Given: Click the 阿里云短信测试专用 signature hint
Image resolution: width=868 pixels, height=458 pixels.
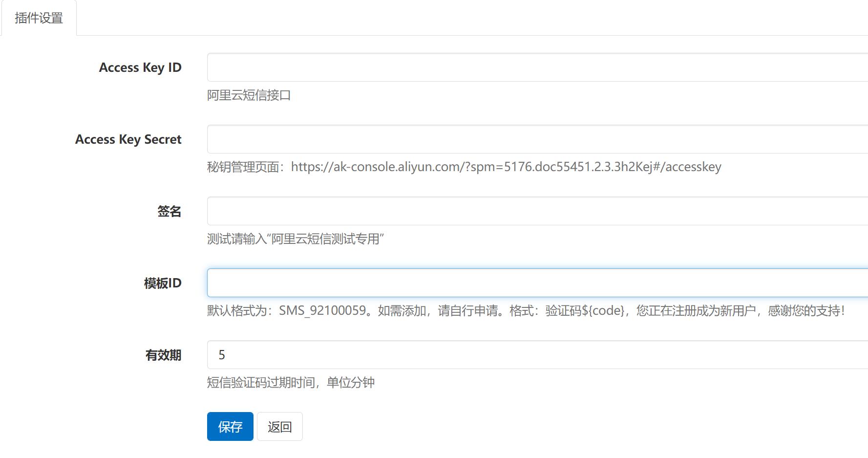Looking at the screenshot, I should (325, 239).
